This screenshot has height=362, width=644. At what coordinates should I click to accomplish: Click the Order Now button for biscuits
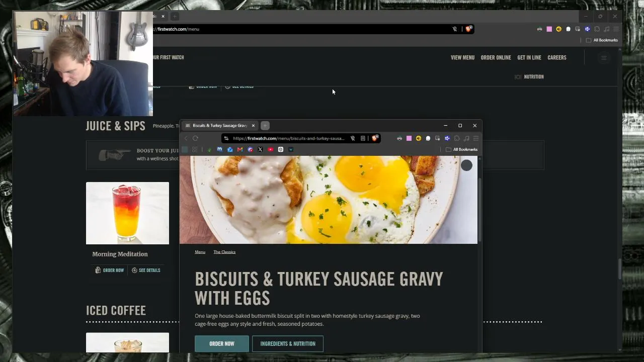[222, 344]
